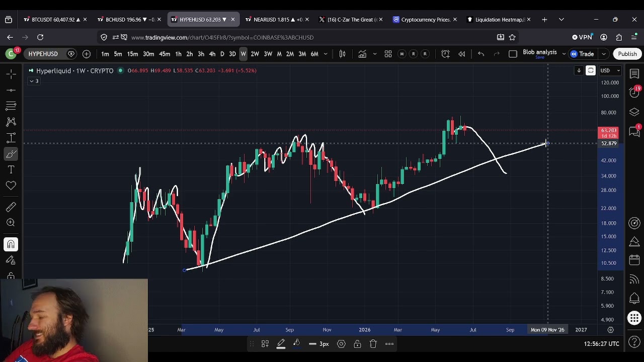Expand the timeframe intervals dropdown arrow
644x362 pixels.
pos(326,54)
